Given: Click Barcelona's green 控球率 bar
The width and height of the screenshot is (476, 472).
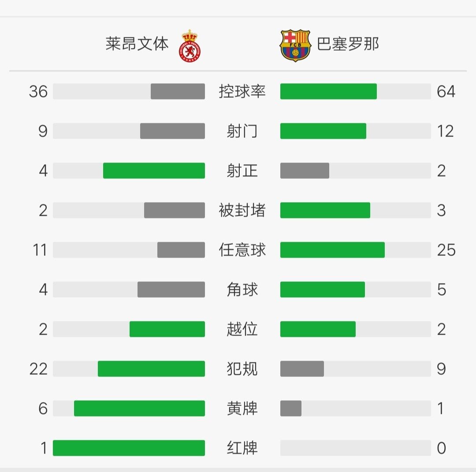Looking at the screenshot, I should click(x=328, y=91).
